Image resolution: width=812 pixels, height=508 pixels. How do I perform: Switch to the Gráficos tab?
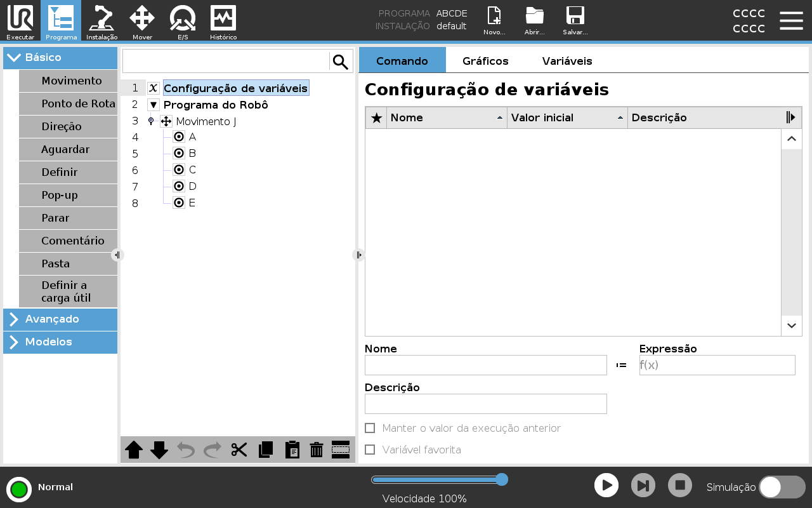(485, 61)
